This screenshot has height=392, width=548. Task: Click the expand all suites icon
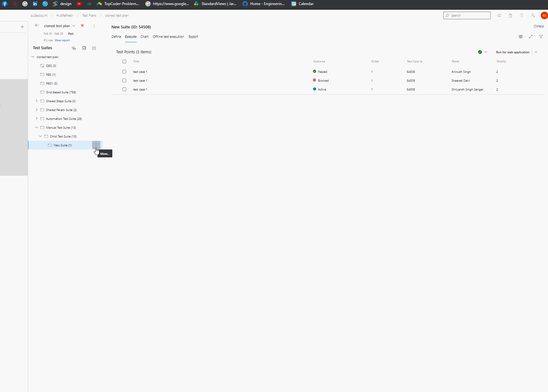tap(84, 48)
